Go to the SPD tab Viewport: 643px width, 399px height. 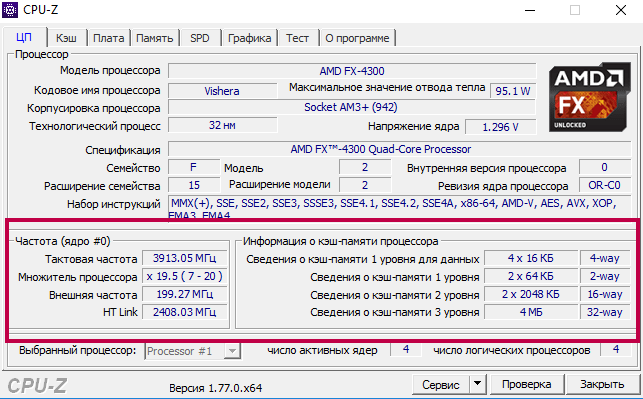pos(200,38)
